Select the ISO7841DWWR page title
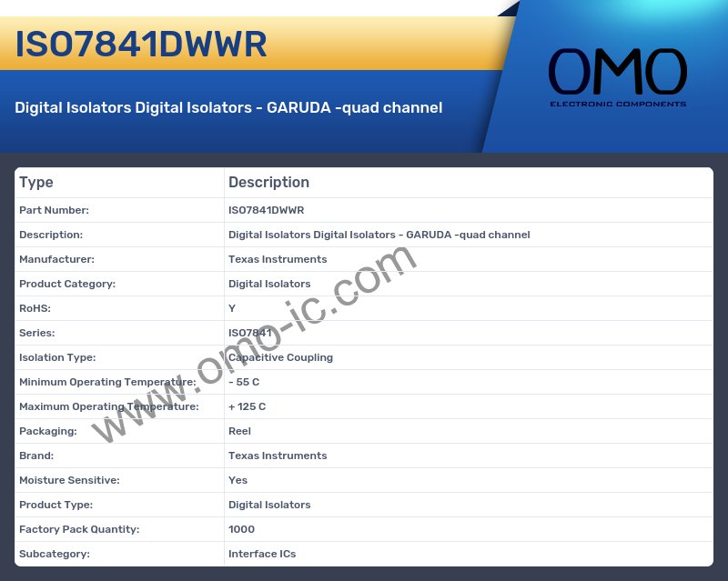This screenshot has width=728, height=581. (141, 44)
